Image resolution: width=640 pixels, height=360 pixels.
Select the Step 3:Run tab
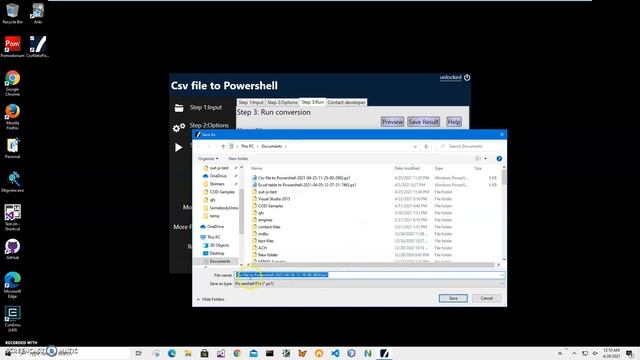point(313,102)
